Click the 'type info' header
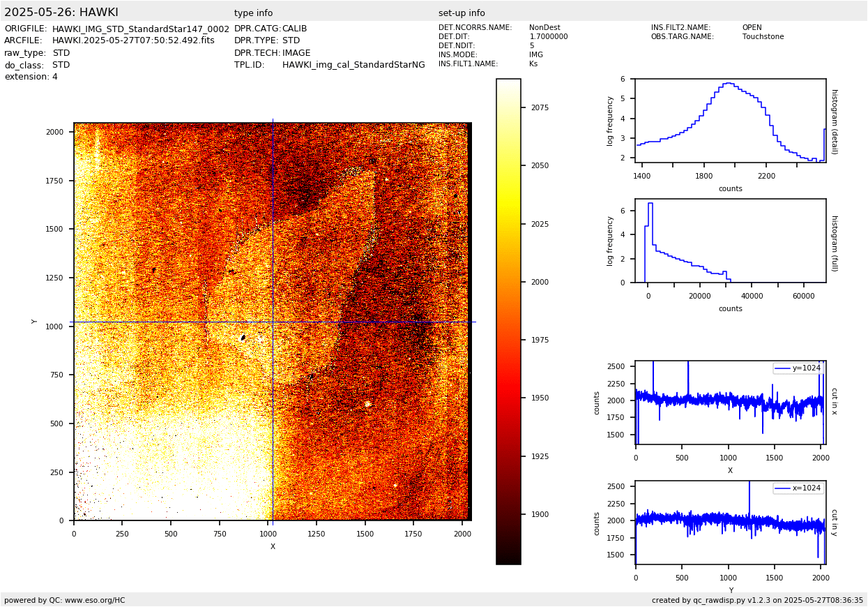This screenshot has width=868, height=607. tap(253, 13)
